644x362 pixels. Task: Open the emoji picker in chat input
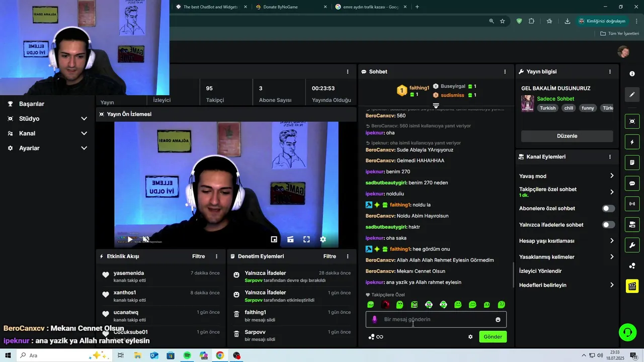(498, 320)
